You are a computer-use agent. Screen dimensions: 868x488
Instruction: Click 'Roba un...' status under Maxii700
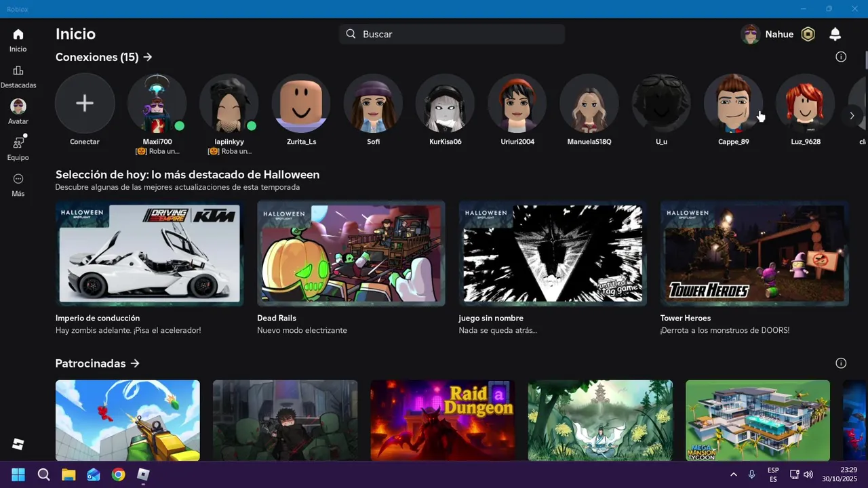(157, 151)
